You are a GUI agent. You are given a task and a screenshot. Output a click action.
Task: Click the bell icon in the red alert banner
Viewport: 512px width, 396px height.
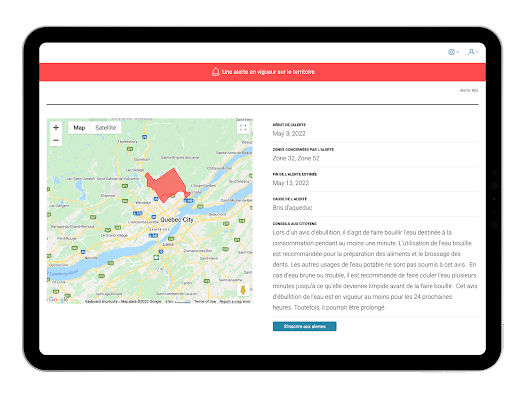216,72
